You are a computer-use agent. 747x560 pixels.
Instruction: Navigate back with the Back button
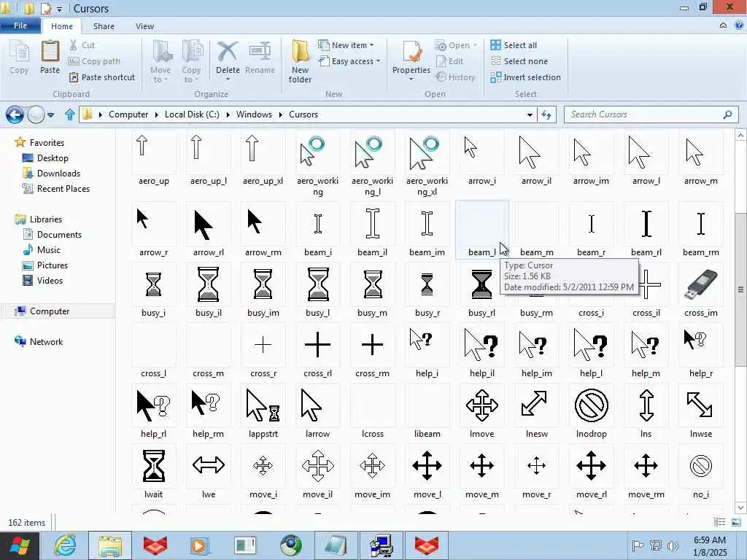[15, 114]
